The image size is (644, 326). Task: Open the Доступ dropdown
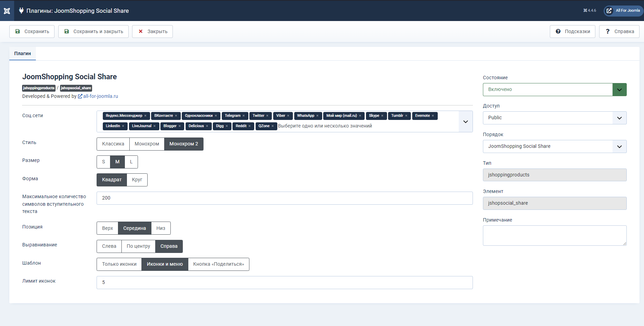click(555, 118)
